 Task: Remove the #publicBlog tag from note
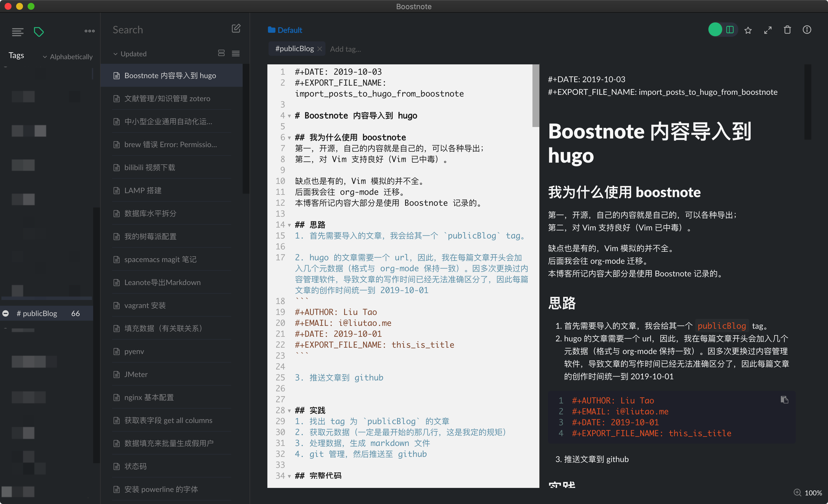[320, 49]
